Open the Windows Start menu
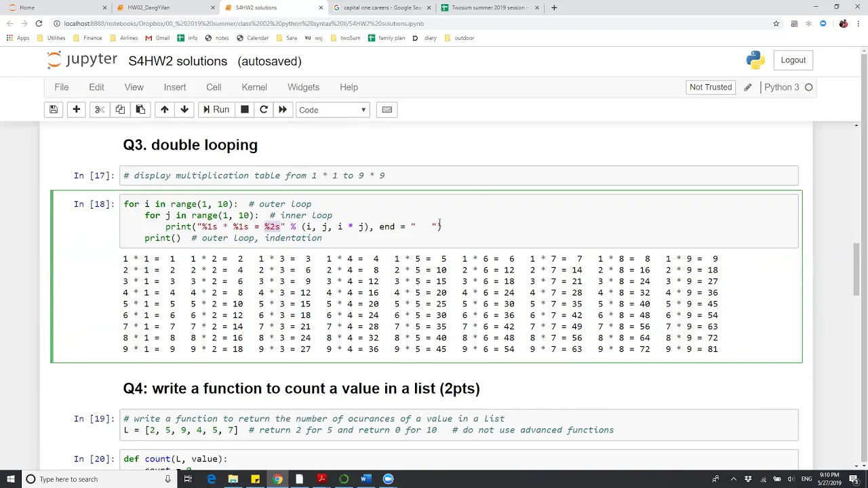This screenshot has height=488, width=868. point(11,479)
